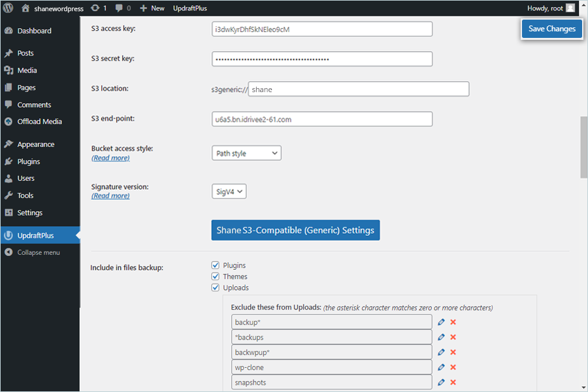Image resolution: width=588 pixels, height=392 pixels.
Task: Click the Posts pushpin icon
Action: click(8, 54)
